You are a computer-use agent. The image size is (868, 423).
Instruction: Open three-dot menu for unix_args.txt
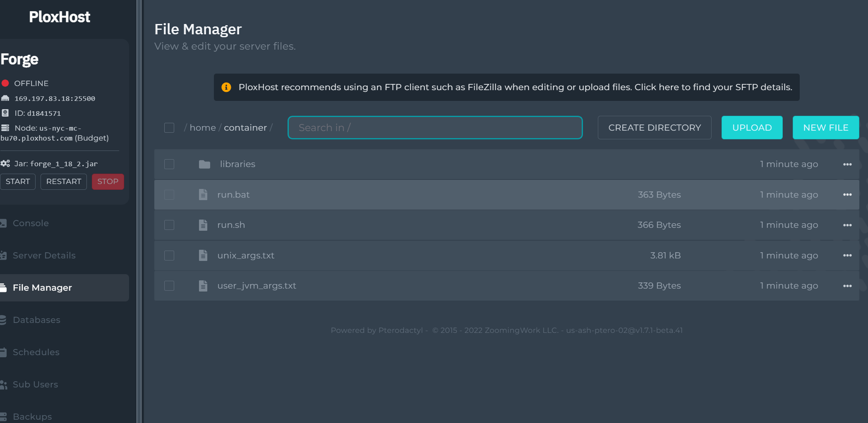coord(847,255)
